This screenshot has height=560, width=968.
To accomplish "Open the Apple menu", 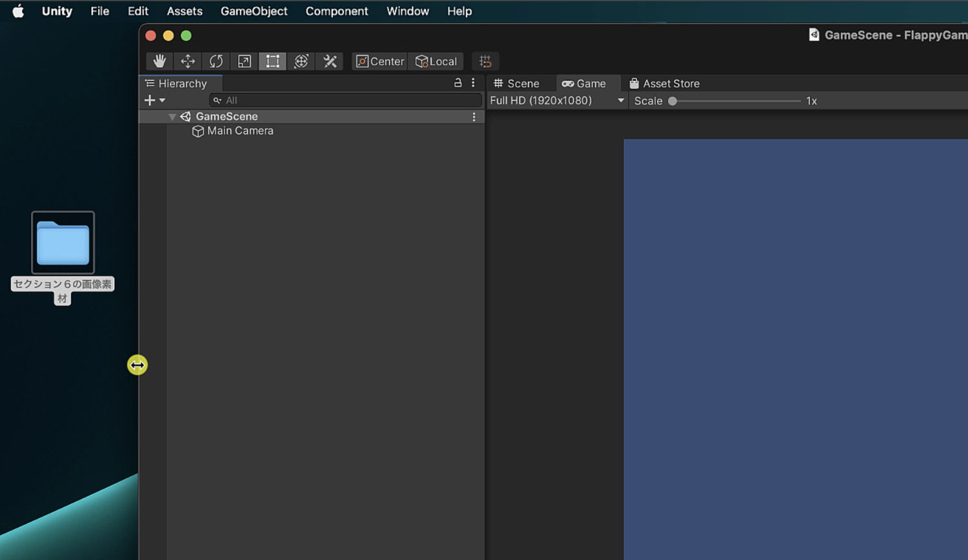I will (x=18, y=11).
